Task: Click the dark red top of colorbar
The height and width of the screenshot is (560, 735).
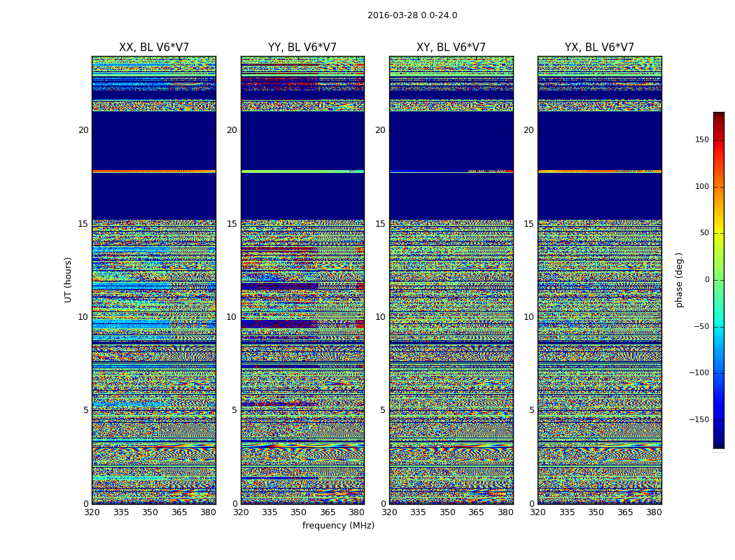Action: click(718, 115)
